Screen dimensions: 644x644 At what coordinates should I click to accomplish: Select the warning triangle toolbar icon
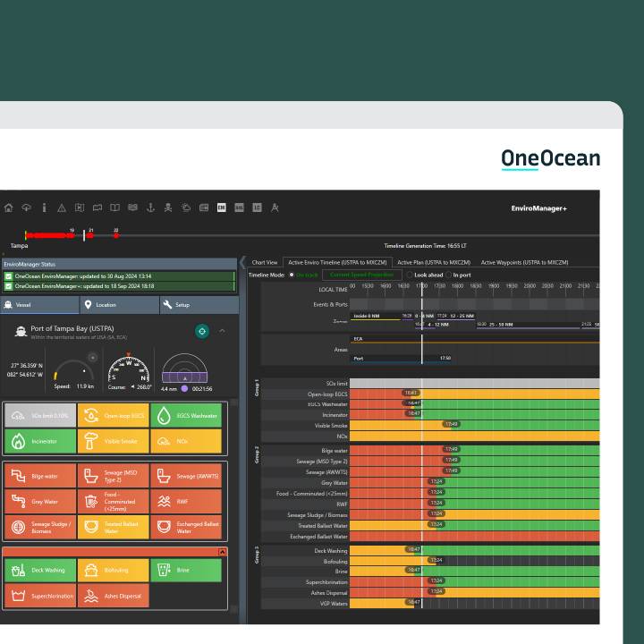[x=62, y=208]
